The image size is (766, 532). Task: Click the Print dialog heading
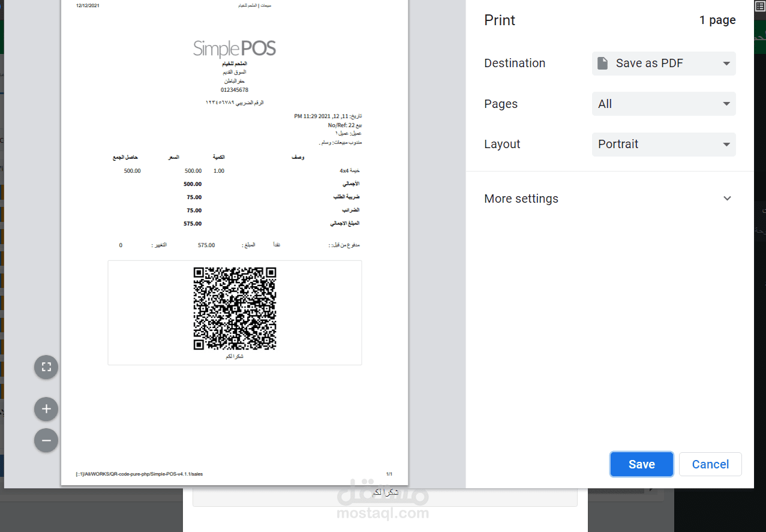[500, 20]
